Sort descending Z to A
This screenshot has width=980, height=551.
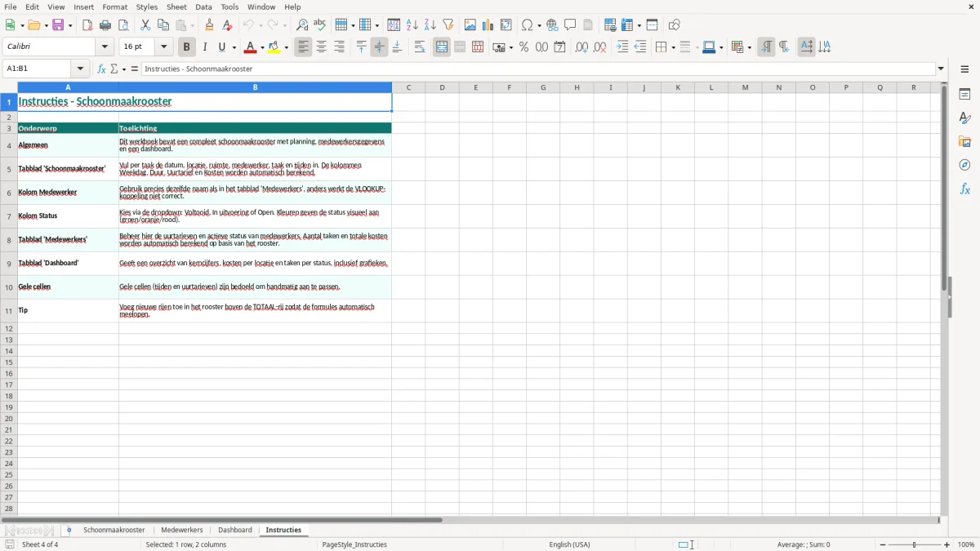[430, 25]
